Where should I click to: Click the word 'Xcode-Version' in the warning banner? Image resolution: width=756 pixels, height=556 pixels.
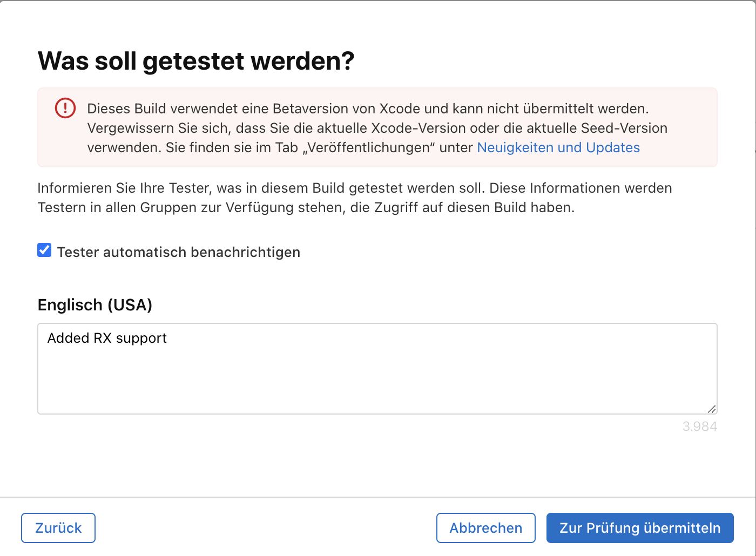418,128
